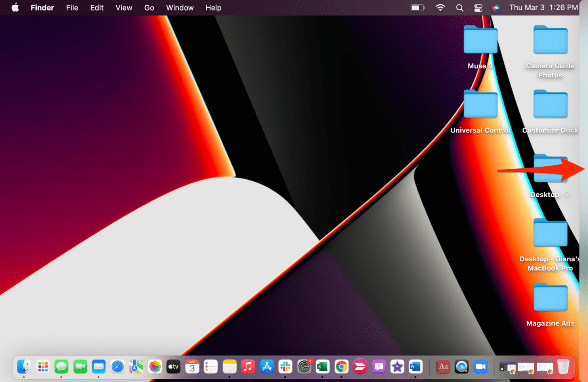Open the Dictionary app
The height and width of the screenshot is (382, 588).
(x=443, y=367)
